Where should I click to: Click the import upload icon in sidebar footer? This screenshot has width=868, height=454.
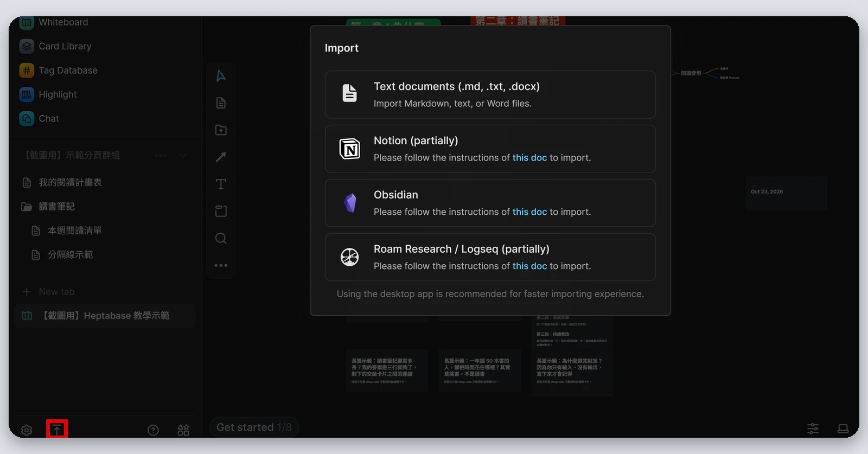(x=56, y=430)
